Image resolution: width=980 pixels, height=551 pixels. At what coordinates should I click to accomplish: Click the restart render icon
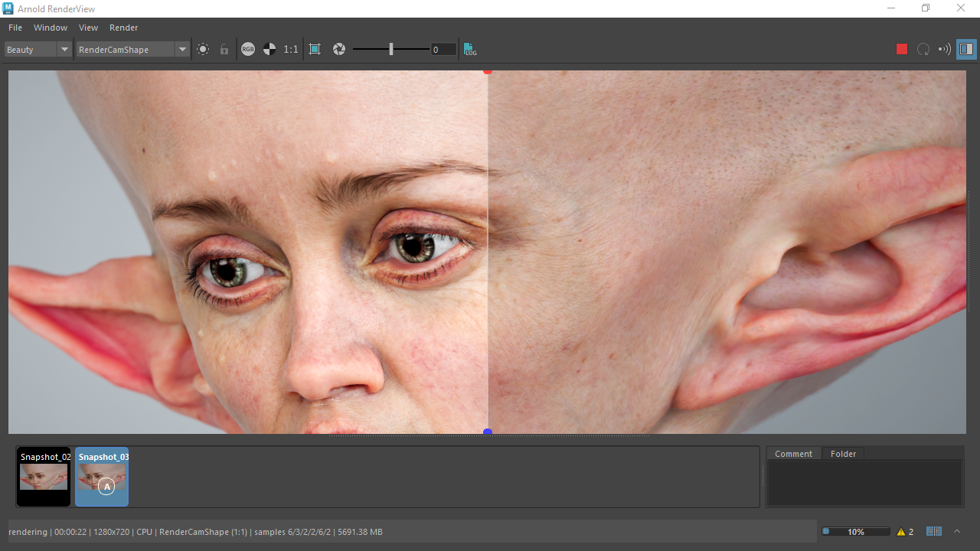[x=923, y=49]
